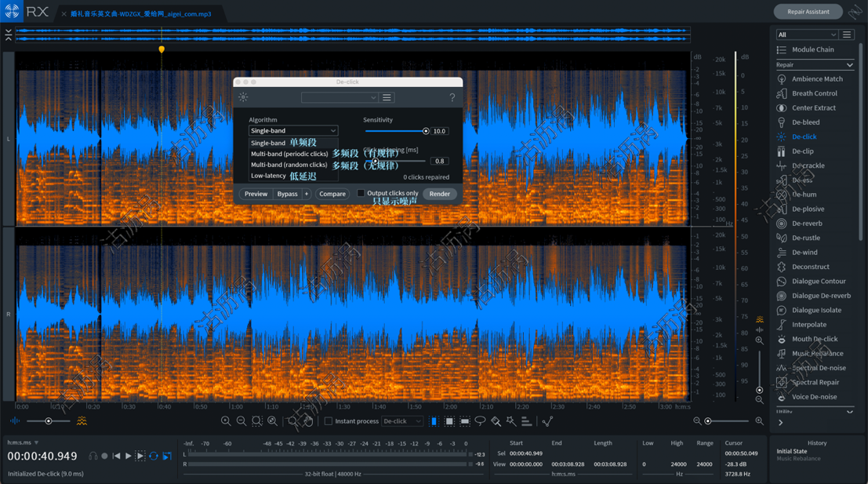Click the Sensitivity value field

tap(439, 131)
